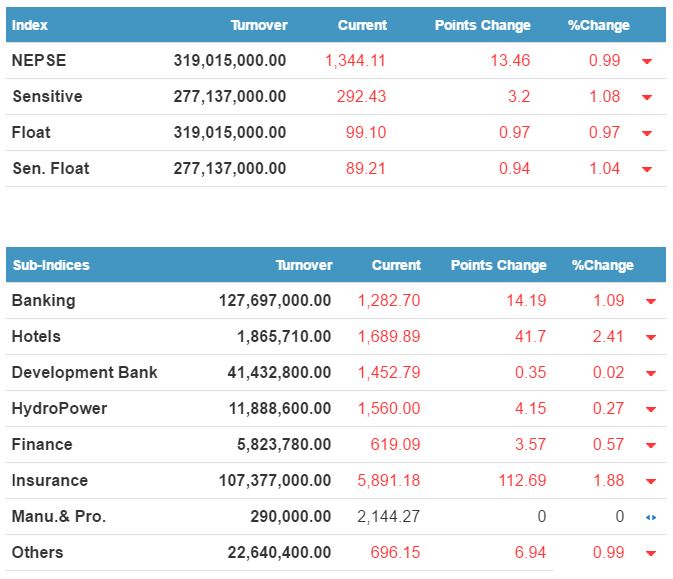Click the %Change header in Index table
673x579 pixels.
point(599,25)
